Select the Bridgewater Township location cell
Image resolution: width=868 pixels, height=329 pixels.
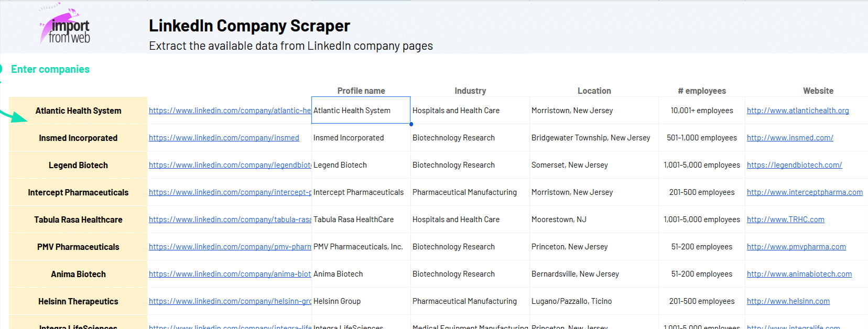point(590,138)
